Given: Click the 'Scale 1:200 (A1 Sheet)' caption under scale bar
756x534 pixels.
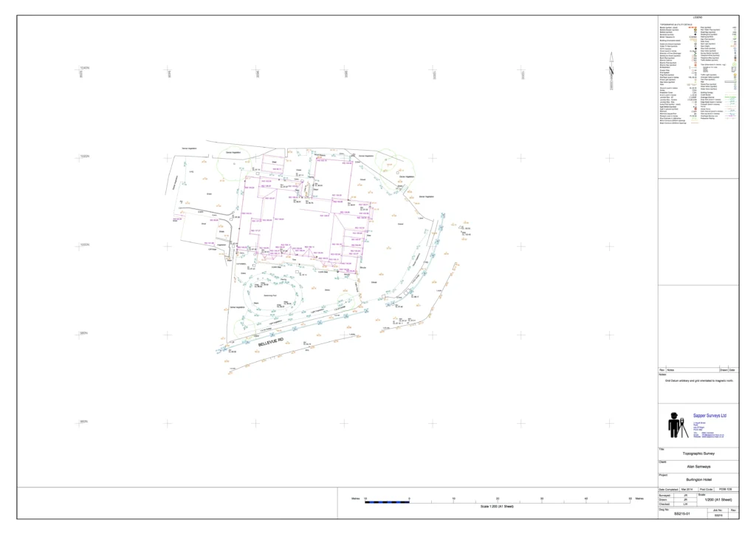Looking at the screenshot, I should (497, 507).
